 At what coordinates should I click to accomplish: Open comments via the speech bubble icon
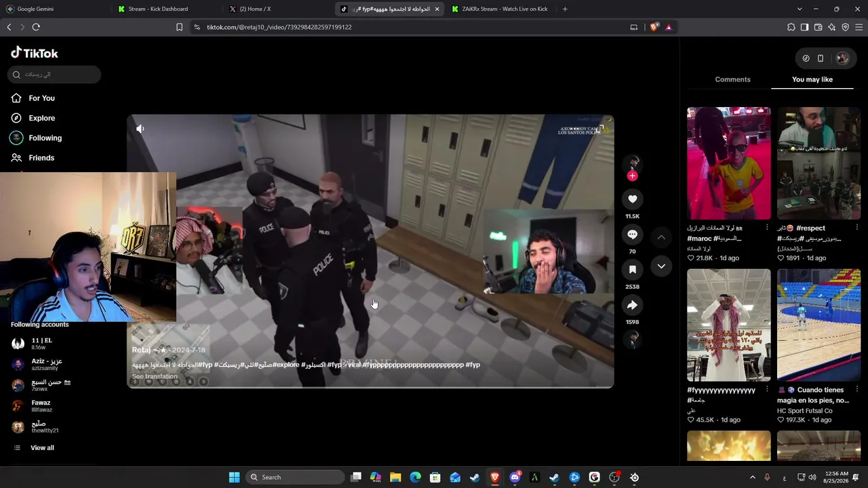632,235
